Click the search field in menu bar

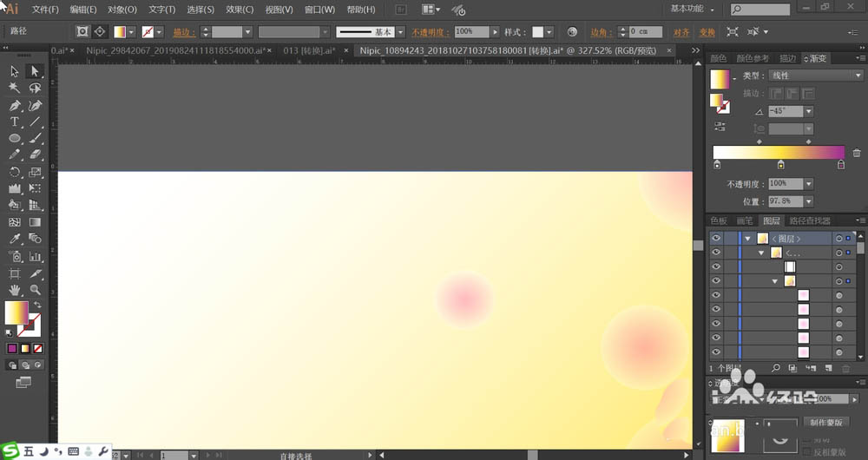click(760, 10)
